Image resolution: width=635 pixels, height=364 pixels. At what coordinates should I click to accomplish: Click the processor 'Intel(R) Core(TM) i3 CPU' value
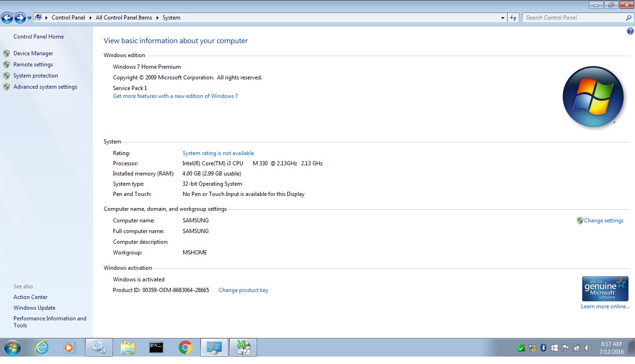[x=252, y=163]
